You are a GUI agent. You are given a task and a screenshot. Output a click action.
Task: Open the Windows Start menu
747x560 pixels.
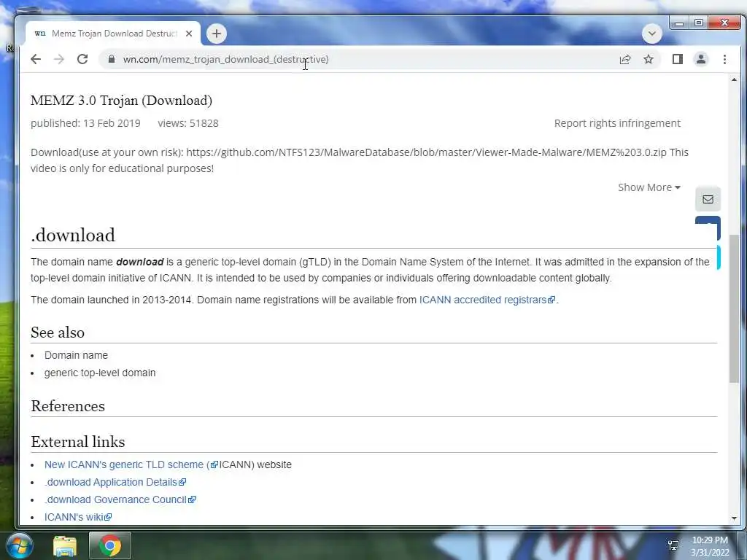pos(19,545)
